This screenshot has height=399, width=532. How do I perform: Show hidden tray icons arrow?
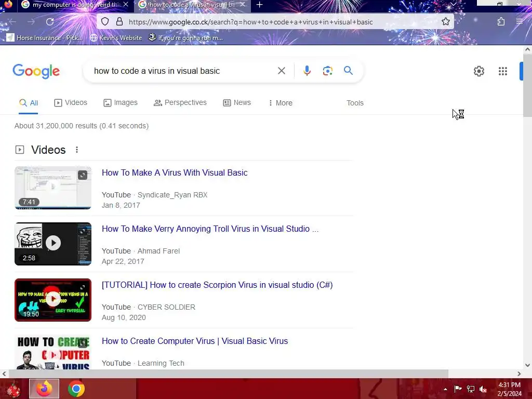[445, 389]
